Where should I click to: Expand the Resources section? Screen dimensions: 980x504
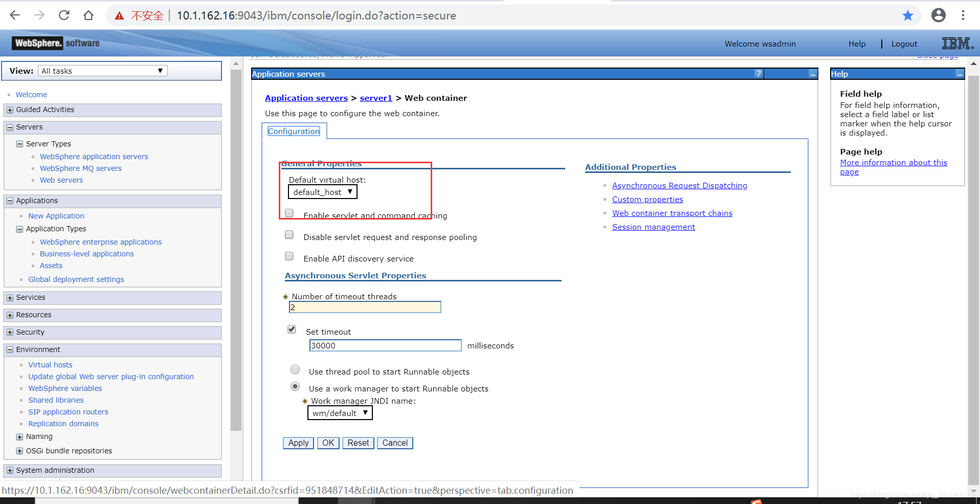(10, 315)
